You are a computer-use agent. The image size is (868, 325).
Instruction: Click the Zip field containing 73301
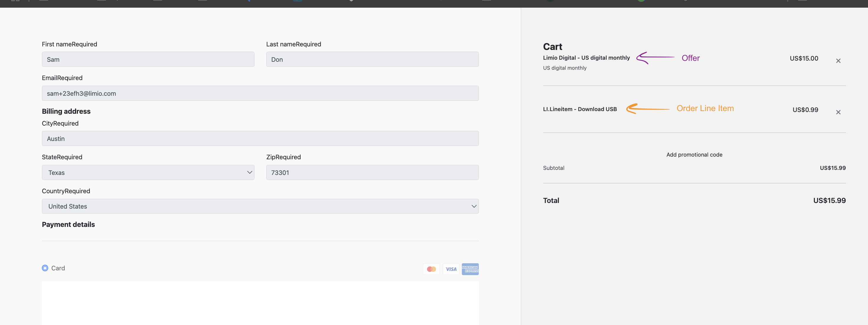372,173
